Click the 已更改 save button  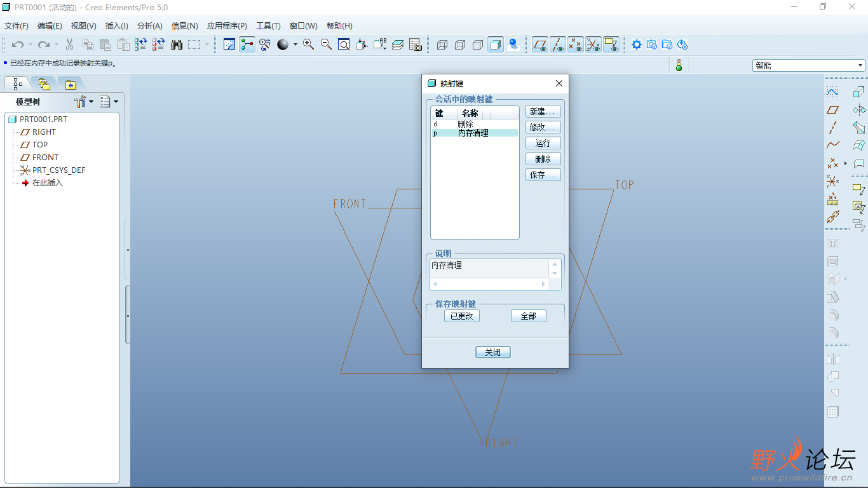(462, 316)
